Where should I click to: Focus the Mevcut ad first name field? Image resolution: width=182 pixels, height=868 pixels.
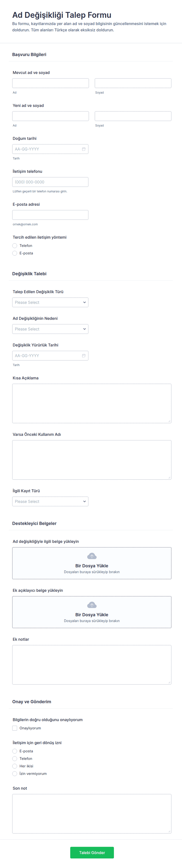(51, 83)
